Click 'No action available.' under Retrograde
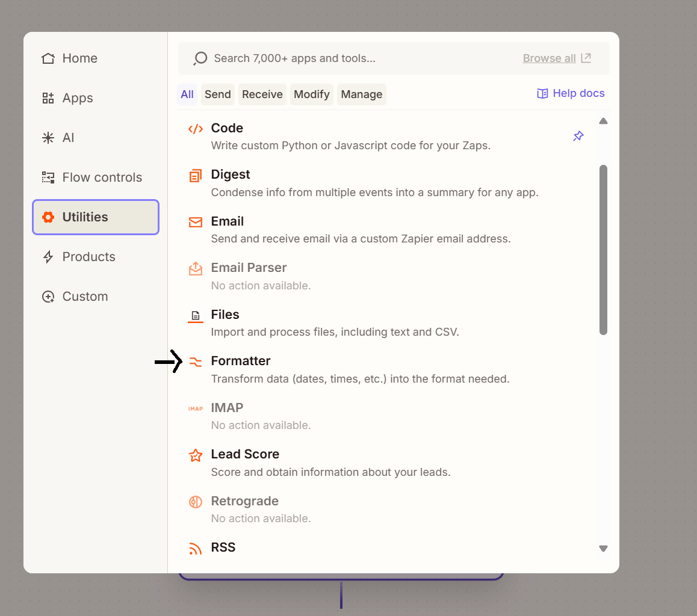This screenshot has width=697, height=616. [x=261, y=519]
